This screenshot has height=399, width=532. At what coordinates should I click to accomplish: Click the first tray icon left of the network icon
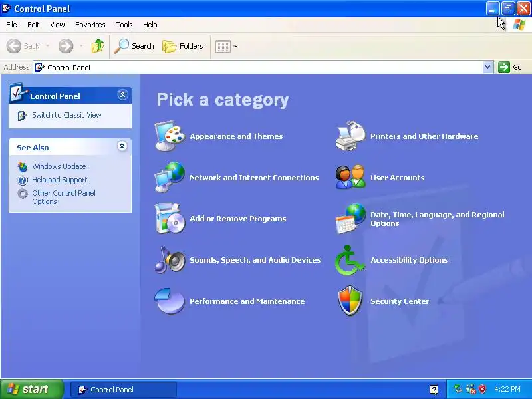pyautogui.click(x=458, y=389)
